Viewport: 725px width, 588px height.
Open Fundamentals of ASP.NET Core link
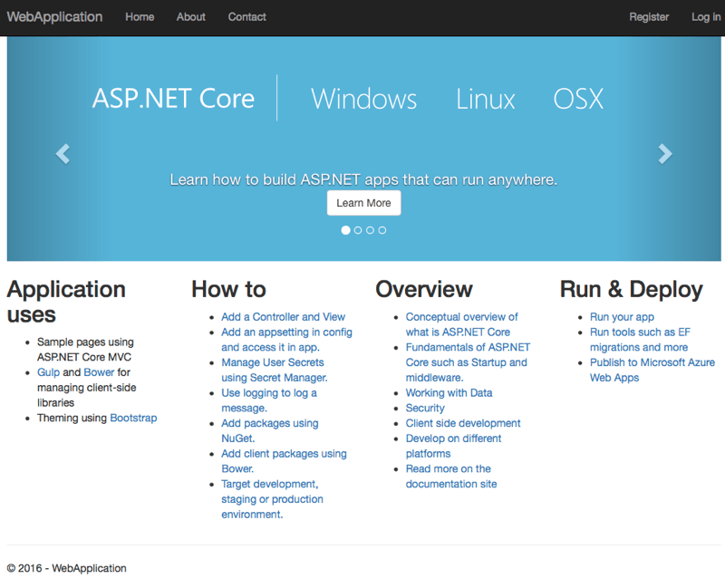point(468,362)
